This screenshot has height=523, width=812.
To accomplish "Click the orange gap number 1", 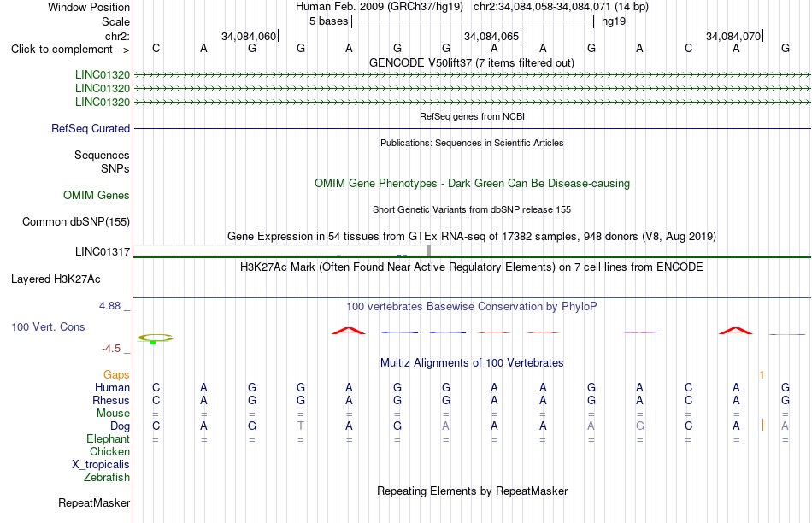I will point(762,374).
